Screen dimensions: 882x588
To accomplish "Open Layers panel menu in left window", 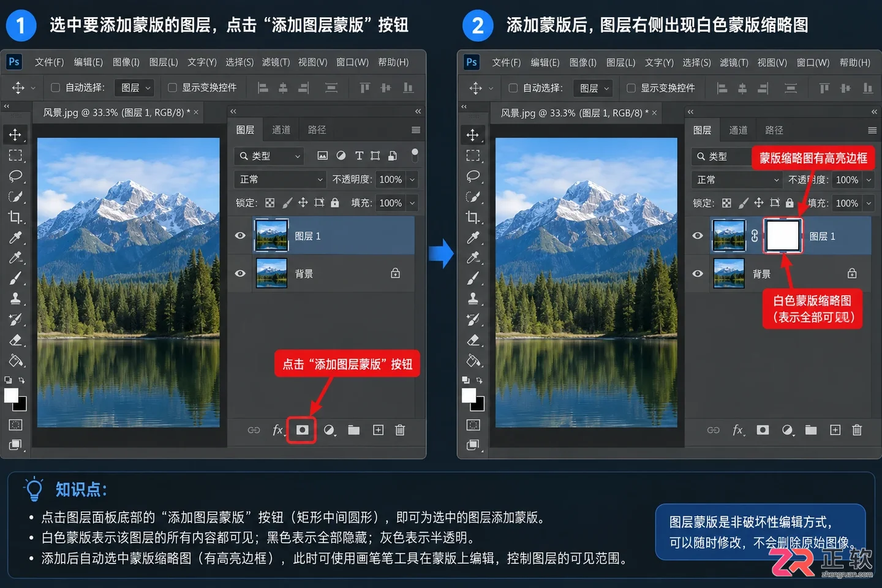I will (x=416, y=130).
